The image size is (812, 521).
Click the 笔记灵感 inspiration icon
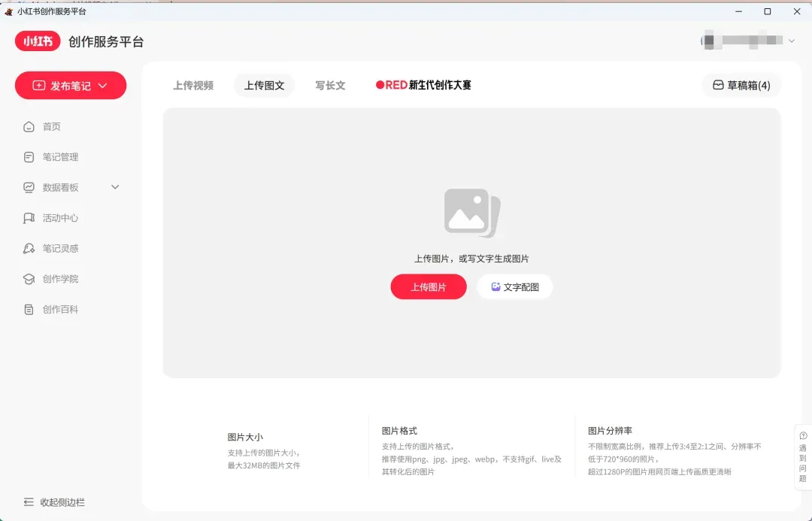[29, 249]
